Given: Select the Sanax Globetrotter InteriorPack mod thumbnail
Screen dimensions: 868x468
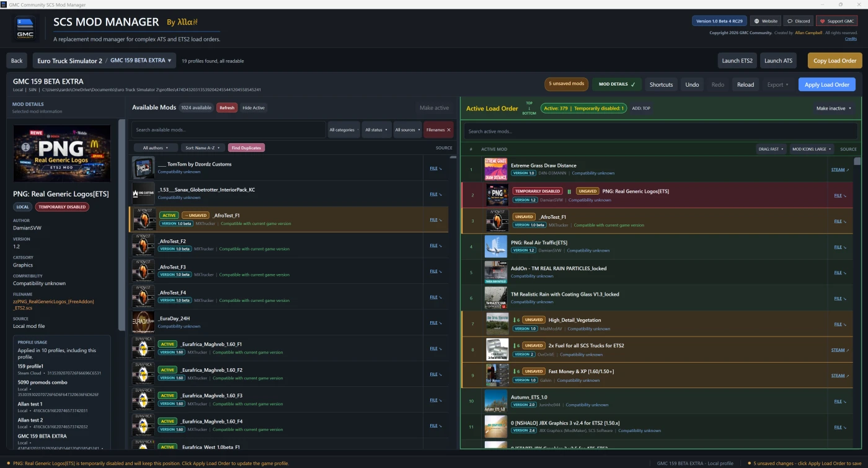Looking at the screenshot, I should [x=143, y=193].
